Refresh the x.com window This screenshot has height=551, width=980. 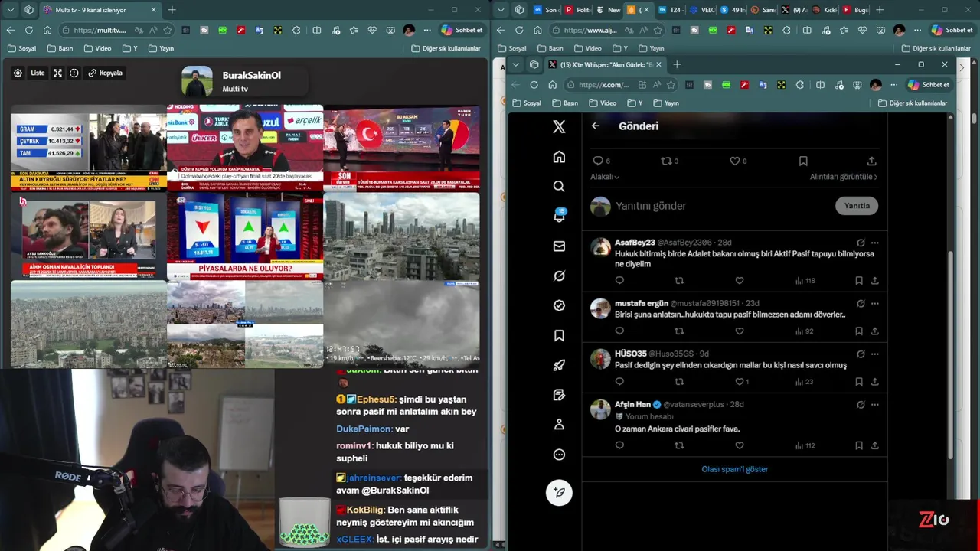pyautogui.click(x=534, y=85)
